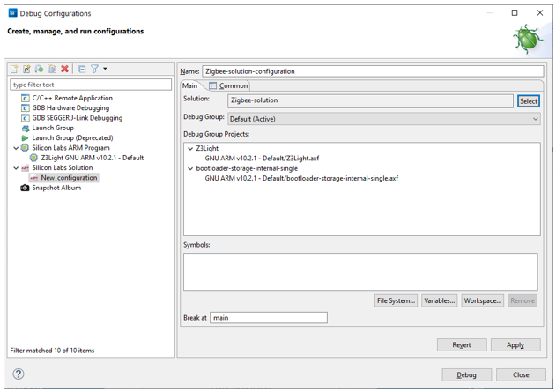Collapse Z3Light project node
This screenshot has width=556, height=392.
pyautogui.click(x=191, y=149)
